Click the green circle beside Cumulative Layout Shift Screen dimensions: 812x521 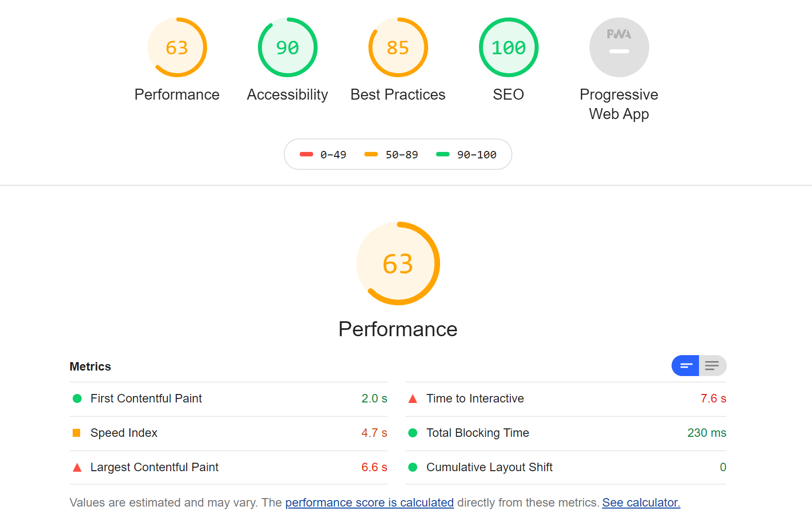(413, 467)
